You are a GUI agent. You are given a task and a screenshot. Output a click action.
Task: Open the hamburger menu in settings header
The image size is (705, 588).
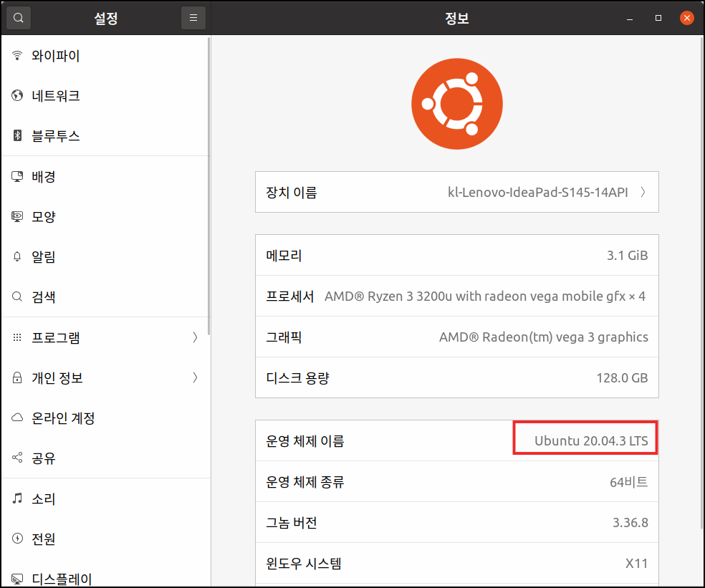pyautogui.click(x=193, y=18)
